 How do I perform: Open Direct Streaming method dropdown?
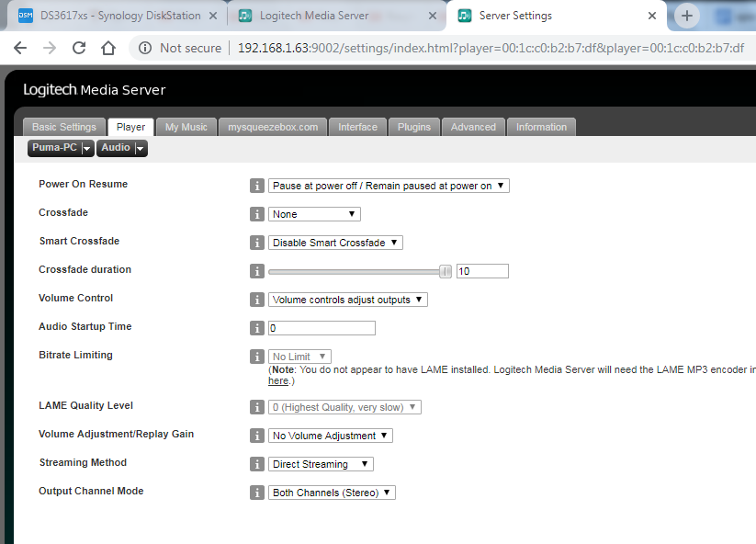pos(322,464)
